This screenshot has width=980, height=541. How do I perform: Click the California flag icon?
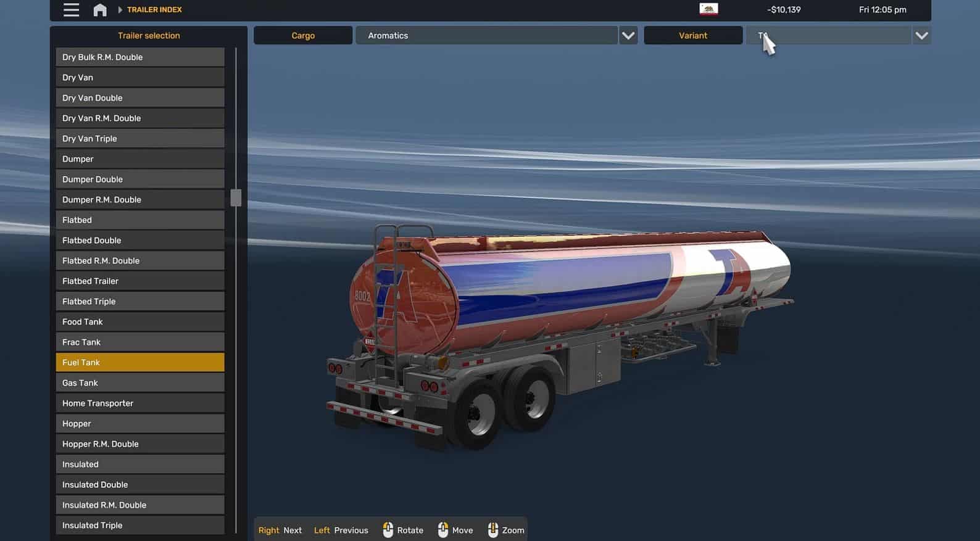click(708, 9)
